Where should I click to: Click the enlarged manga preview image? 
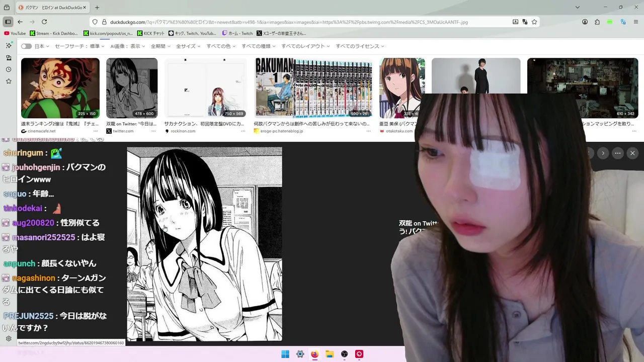(204, 244)
